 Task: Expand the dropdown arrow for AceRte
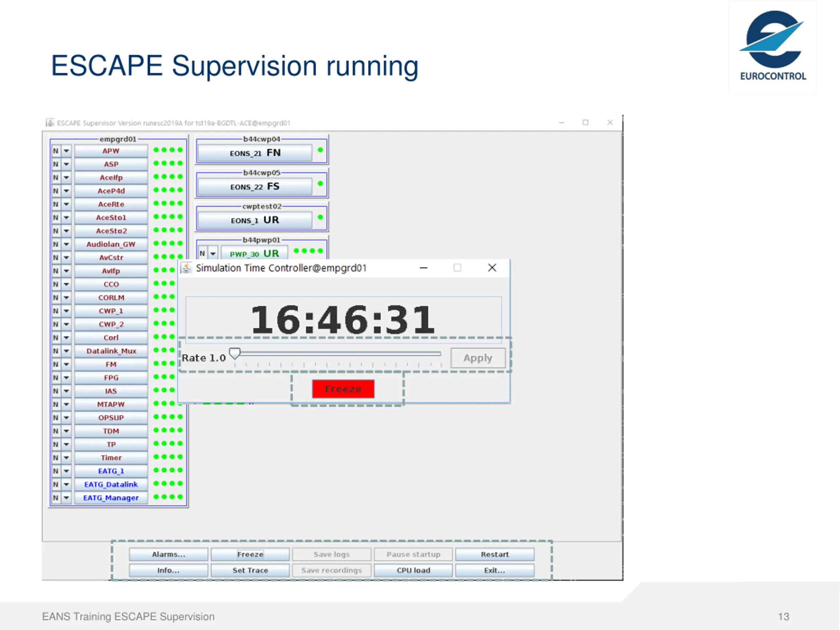pos(67,204)
